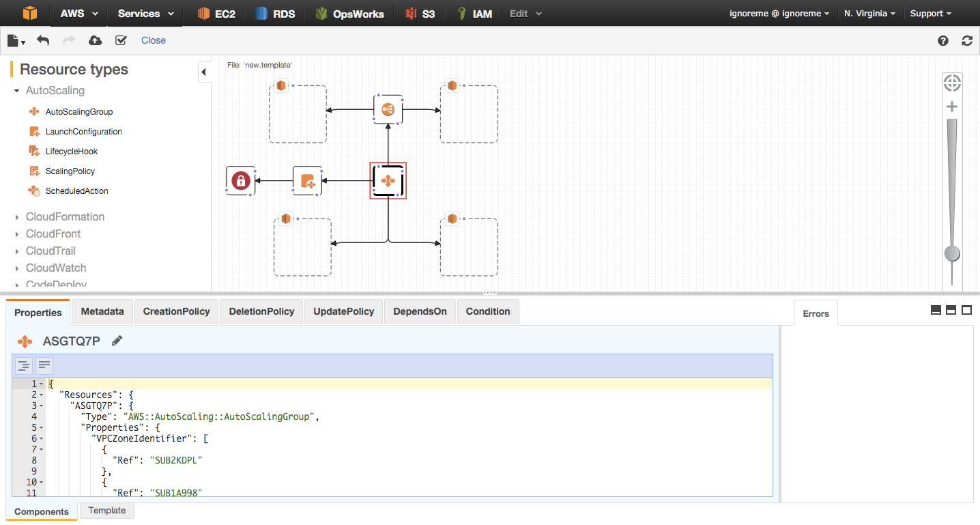Open the help question mark icon
This screenshot has height=525, width=980.
(943, 40)
